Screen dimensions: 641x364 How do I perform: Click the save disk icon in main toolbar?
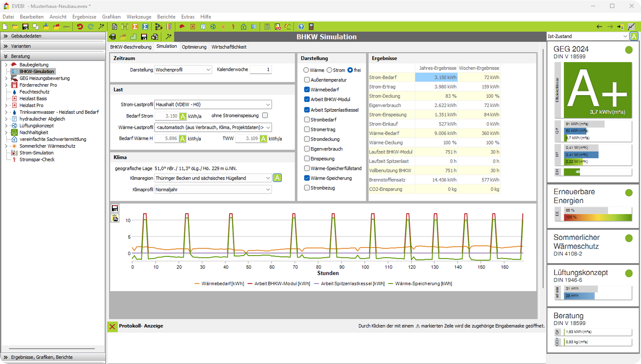coord(25,26)
